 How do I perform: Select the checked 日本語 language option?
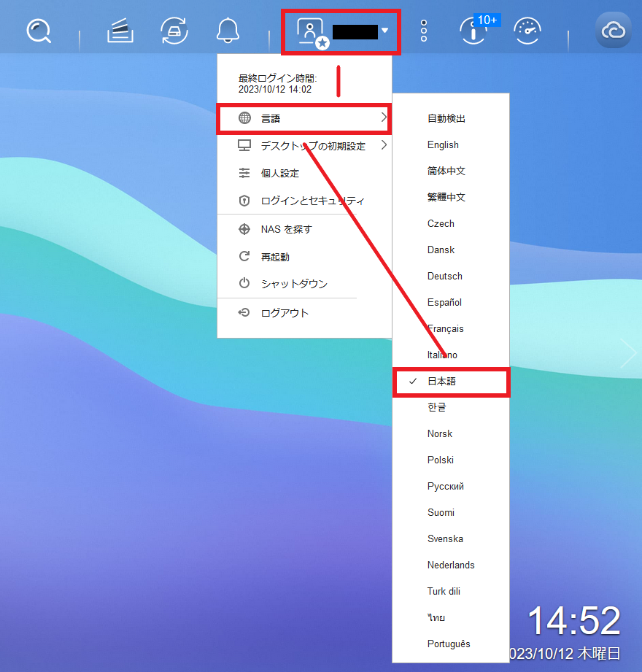pyautogui.click(x=451, y=382)
